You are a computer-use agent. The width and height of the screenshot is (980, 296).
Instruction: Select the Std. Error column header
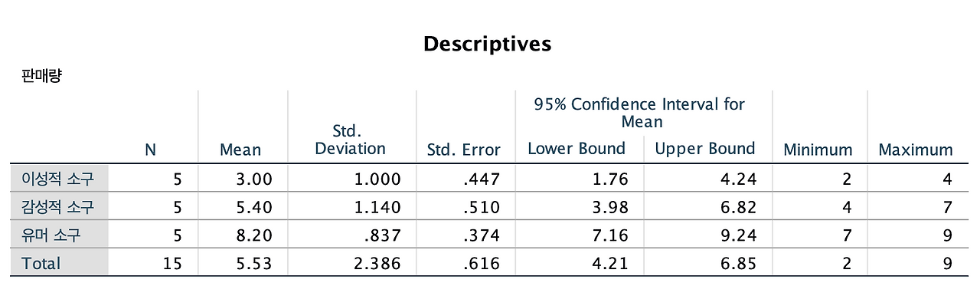click(x=464, y=150)
